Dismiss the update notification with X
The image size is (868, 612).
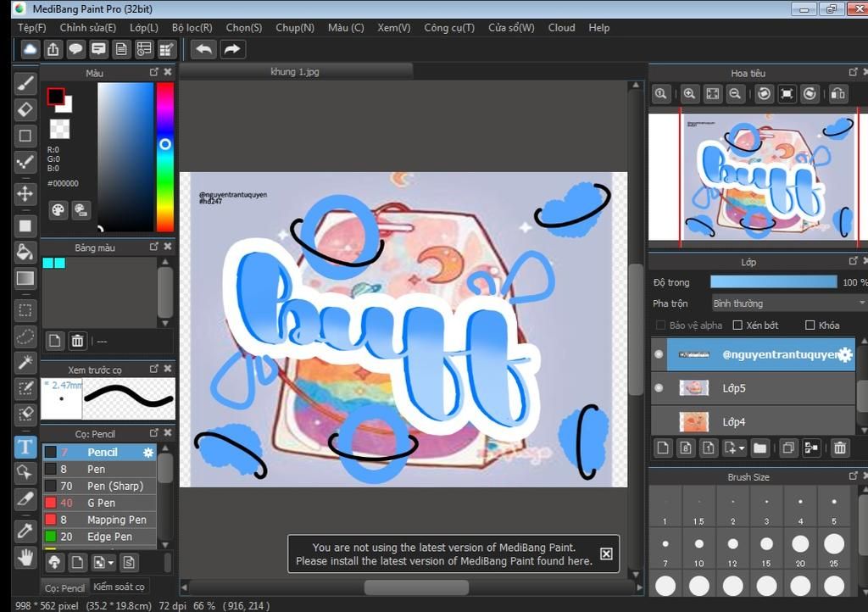(606, 554)
